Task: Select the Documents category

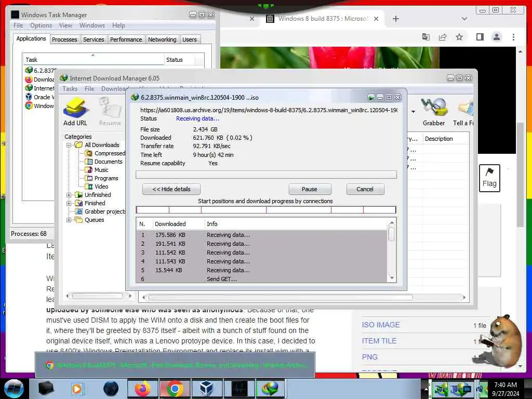Action: 108,162
